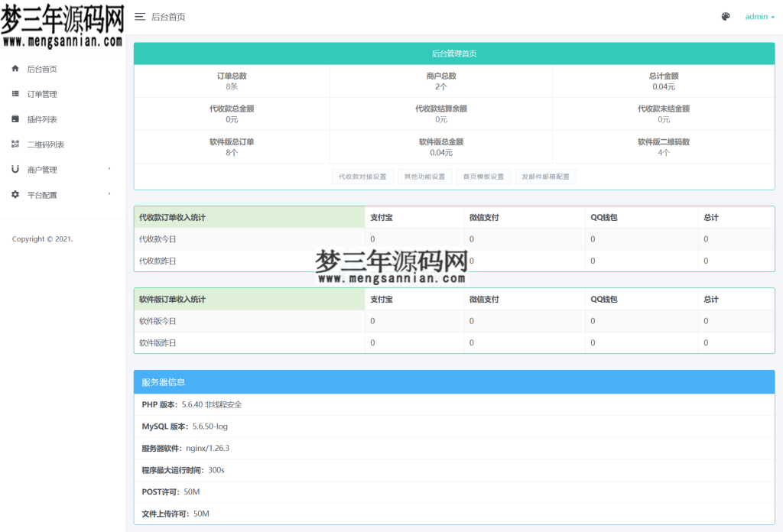Viewport: 783px width, 532px height.
Task: Click the 商户总数 stat cell
Action: (x=441, y=81)
